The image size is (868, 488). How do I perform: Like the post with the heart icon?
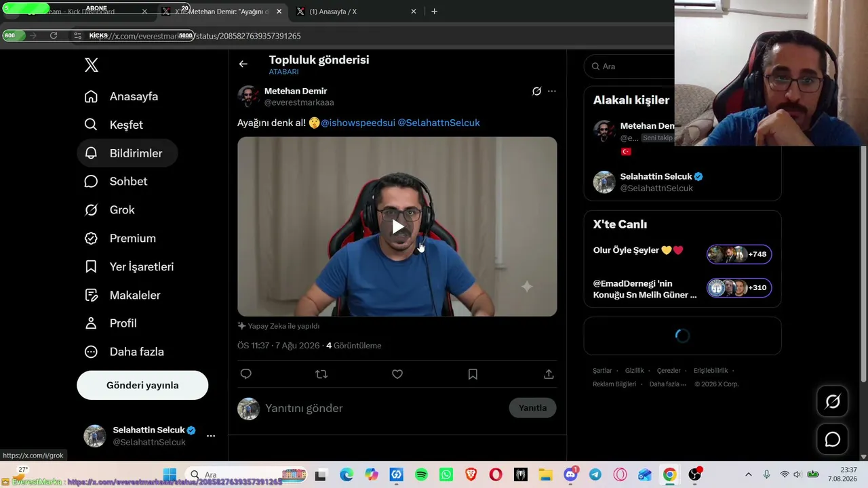click(397, 374)
